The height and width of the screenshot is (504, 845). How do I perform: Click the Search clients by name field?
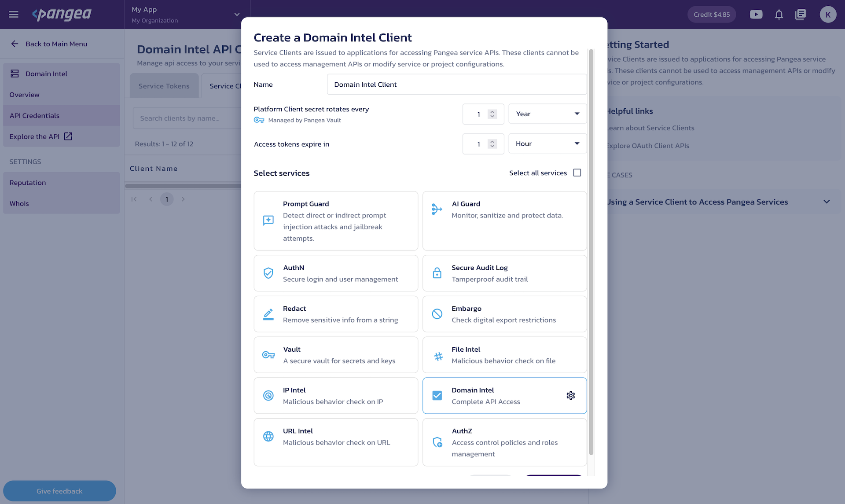click(187, 118)
